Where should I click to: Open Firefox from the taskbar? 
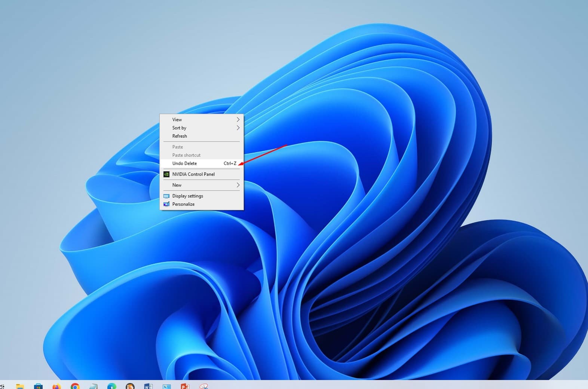(x=56, y=386)
